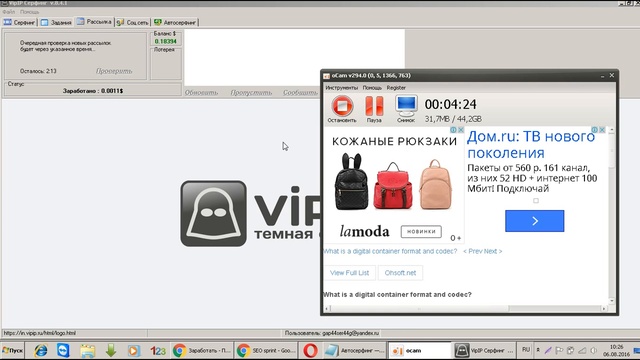
Task: Click the View Full List button
Action: tap(349, 273)
